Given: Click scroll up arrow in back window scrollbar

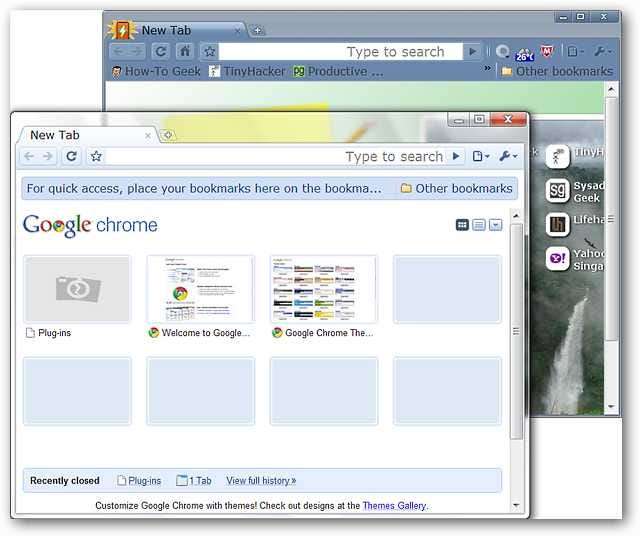Looking at the screenshot, I should (x=611, y=89).
